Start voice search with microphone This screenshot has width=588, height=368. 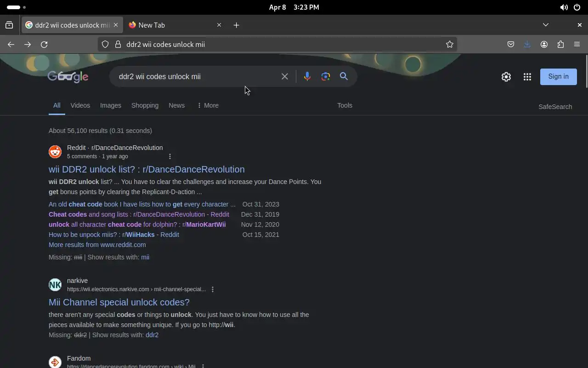(x=307, y=76)
